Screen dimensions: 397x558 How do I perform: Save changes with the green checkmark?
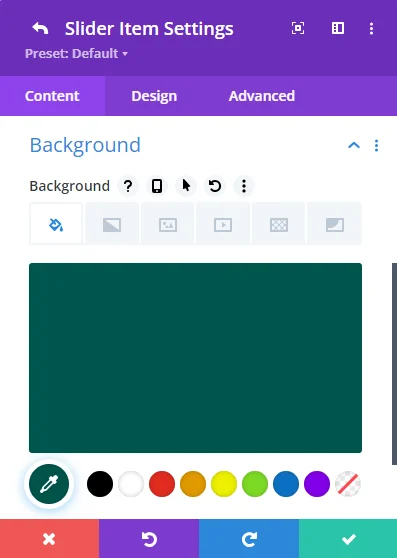[348, 539]
